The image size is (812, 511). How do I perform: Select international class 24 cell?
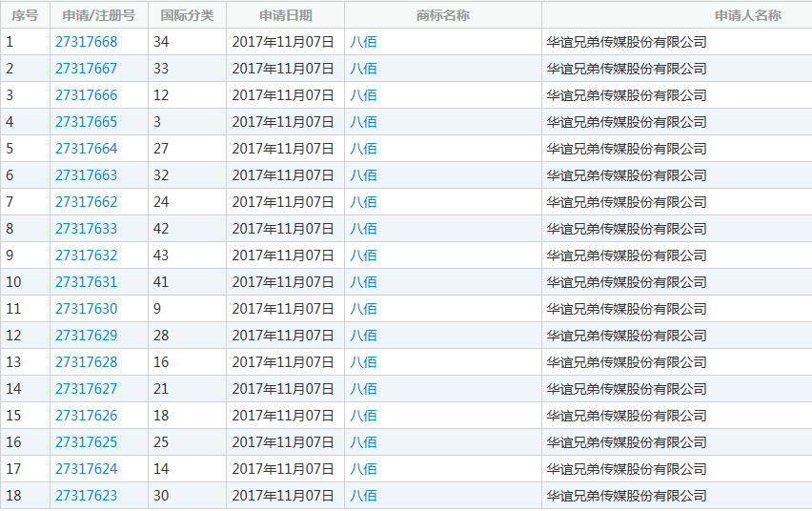tap(187, 202)
